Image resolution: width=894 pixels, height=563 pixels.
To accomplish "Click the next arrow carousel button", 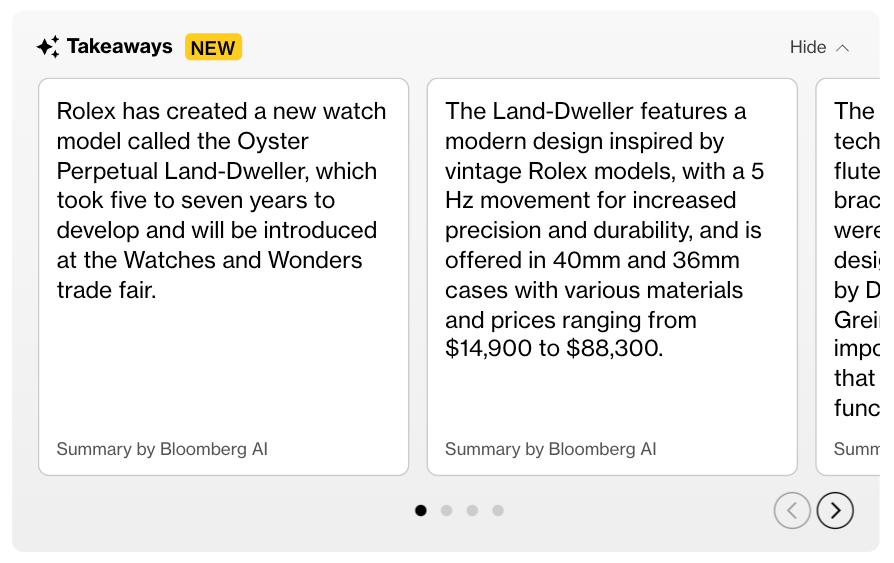I will (x=835, y=510).
